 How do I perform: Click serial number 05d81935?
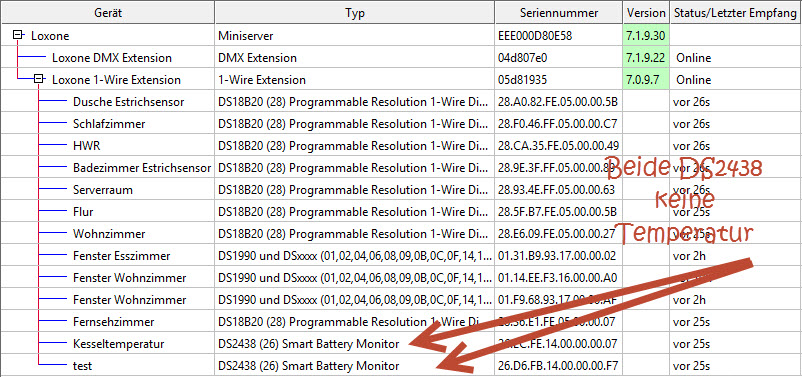pos(522,80)
